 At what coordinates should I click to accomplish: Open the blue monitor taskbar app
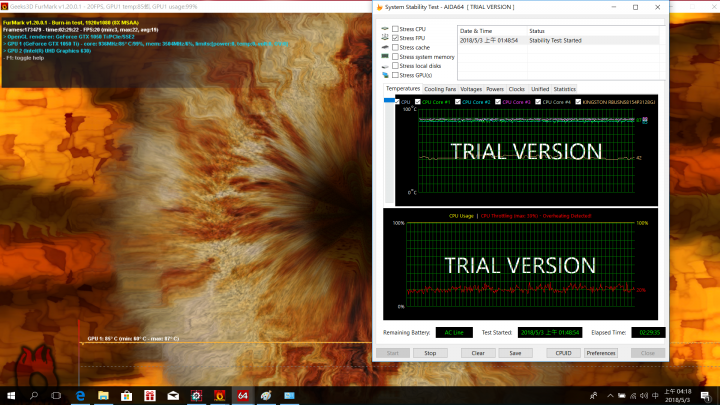coord(289,395)
